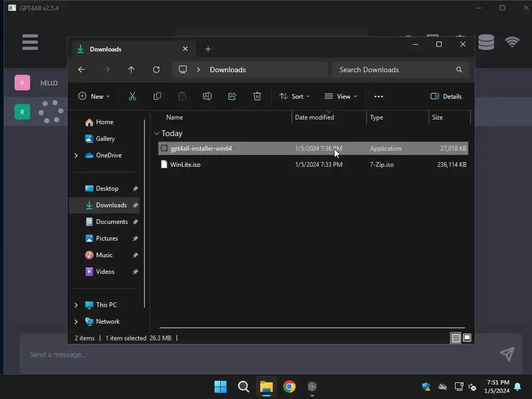Image resolution: width=532 pixels, height=399 pixels.
Task: Click the hELLO message in GPT4All
Action: click(49, 83)
